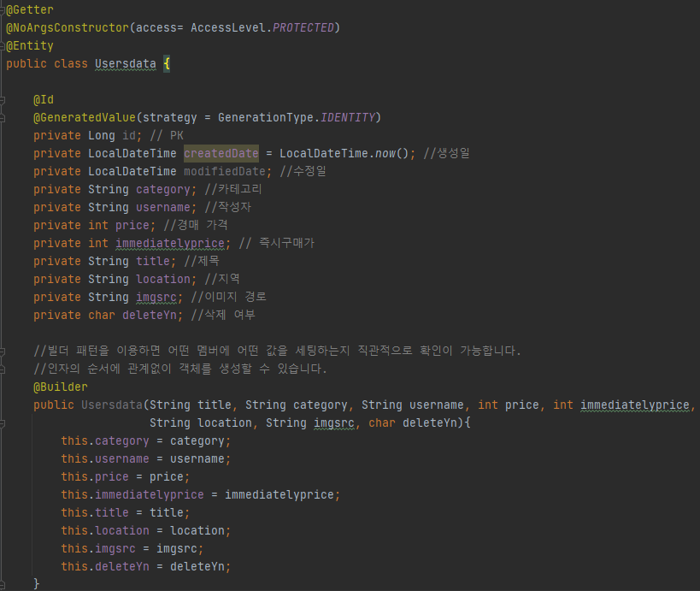Viewport: 700px width, 591px height.
Task: Click the // 즉시구매가 comment
Action: click(x=277, y=243)
